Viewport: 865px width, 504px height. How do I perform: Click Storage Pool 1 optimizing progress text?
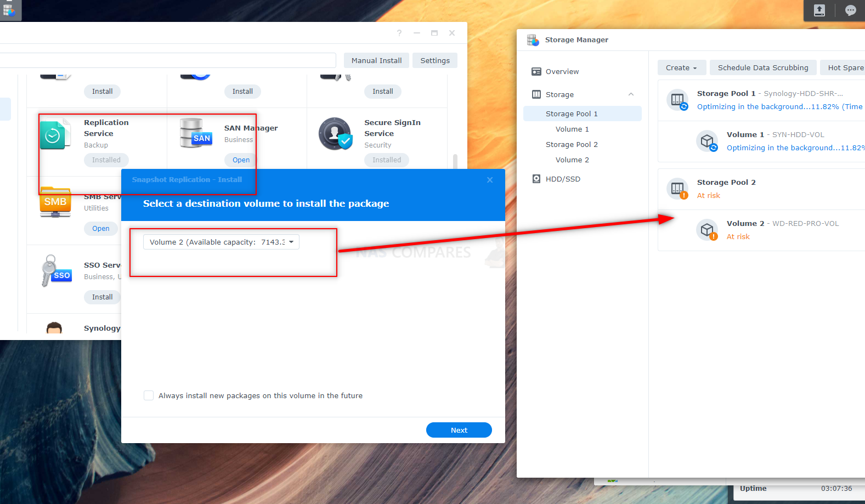pyautogui.click(x=780, y=106)
